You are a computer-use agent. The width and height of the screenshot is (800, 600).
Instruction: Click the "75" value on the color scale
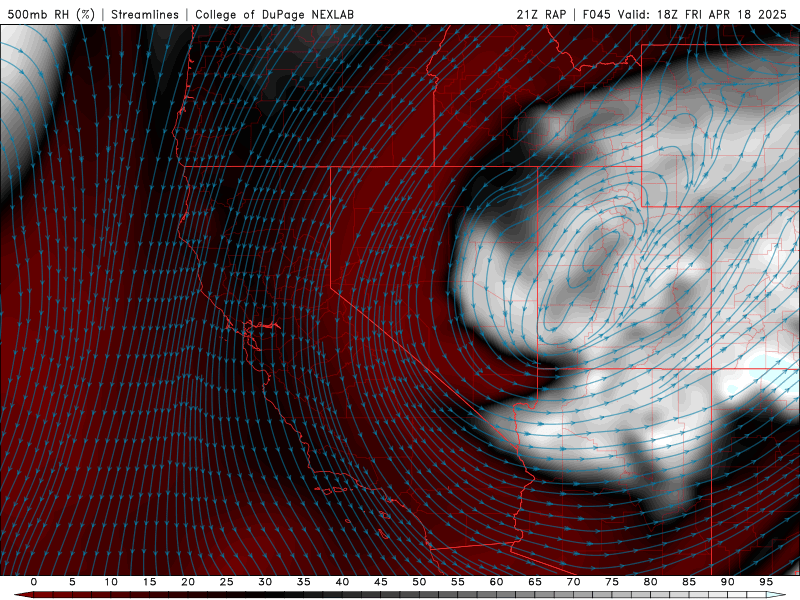pos(612,582)
